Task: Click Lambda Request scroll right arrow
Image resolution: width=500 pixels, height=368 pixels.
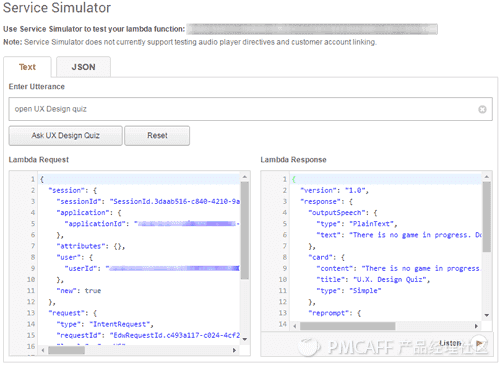Action: click(234, 350)
